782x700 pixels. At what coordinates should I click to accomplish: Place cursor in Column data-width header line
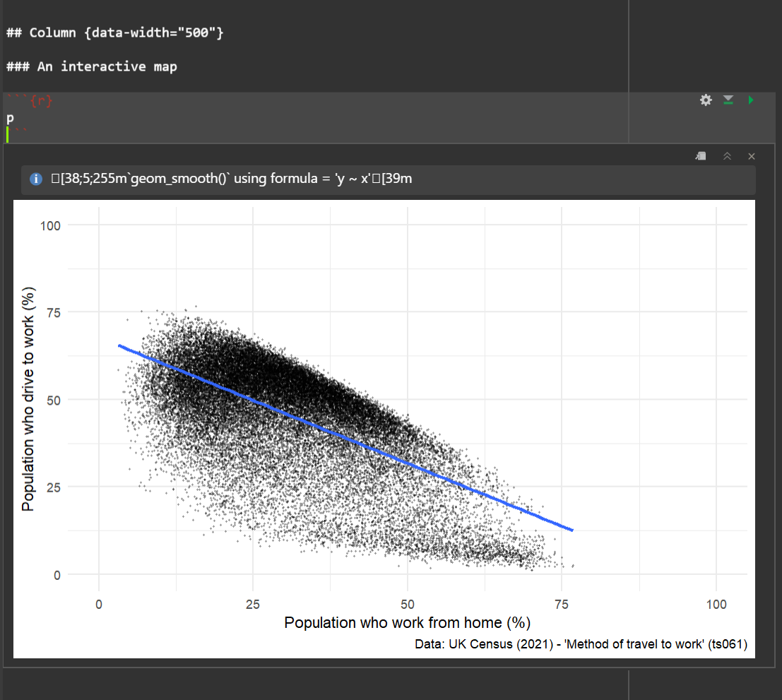pos(114,33)
